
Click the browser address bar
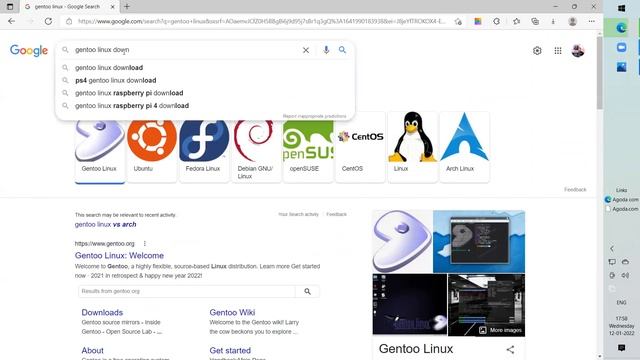[261, 21]
